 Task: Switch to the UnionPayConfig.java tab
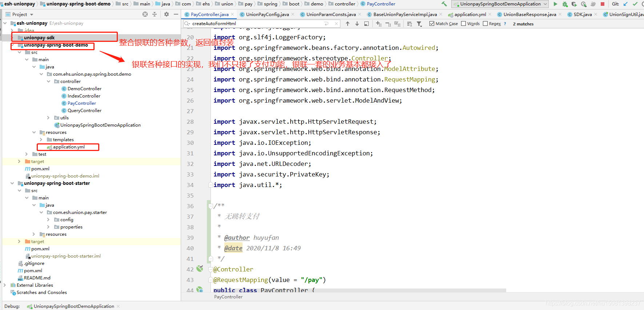point(267,15)
